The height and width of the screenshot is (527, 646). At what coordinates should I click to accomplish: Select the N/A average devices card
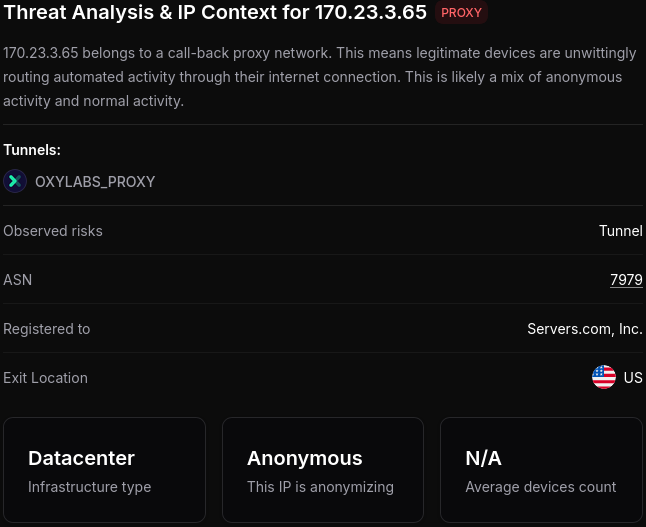pyautogui.click(x=541, y=470)
